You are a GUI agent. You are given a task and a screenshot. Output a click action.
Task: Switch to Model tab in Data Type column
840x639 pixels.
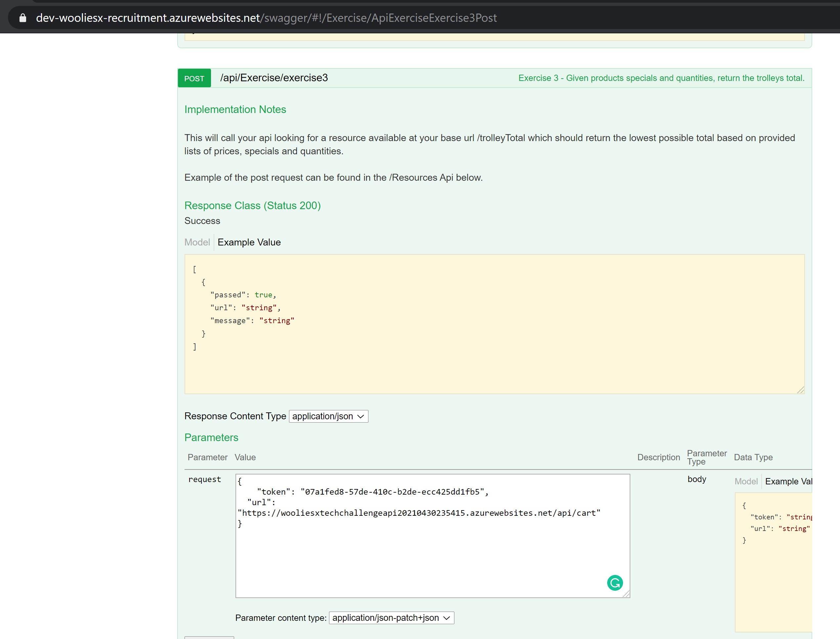746,481
